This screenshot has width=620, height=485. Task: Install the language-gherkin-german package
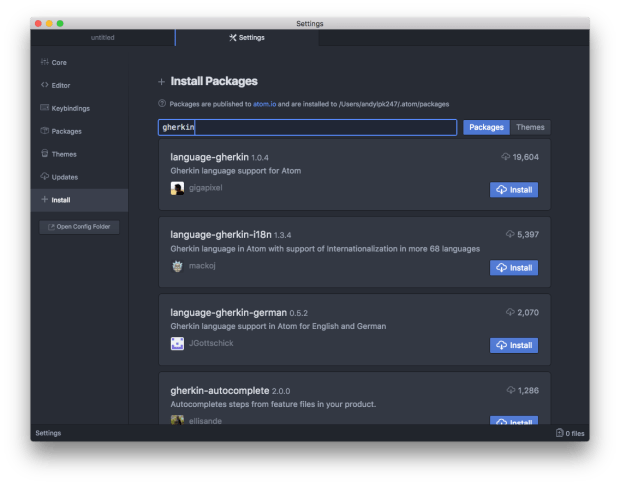(514, 345)
